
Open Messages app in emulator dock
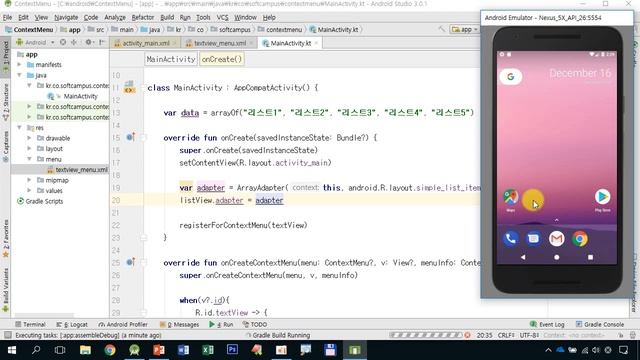point(533,238)
